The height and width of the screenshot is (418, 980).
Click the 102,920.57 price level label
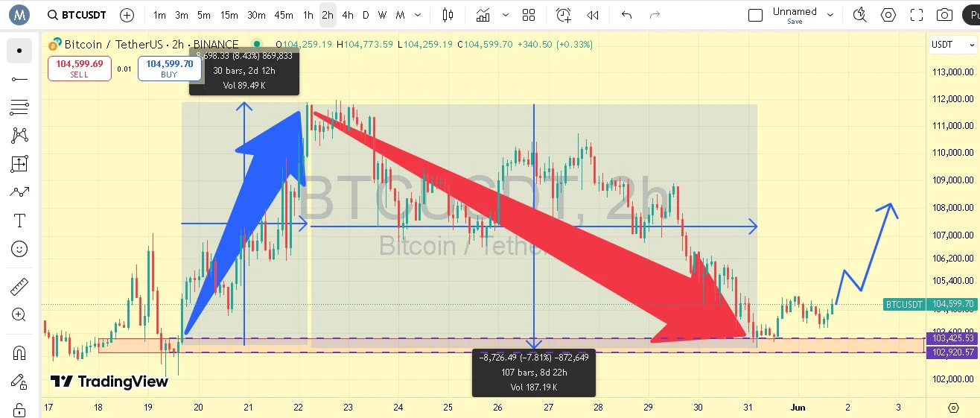tap(952, 352)
